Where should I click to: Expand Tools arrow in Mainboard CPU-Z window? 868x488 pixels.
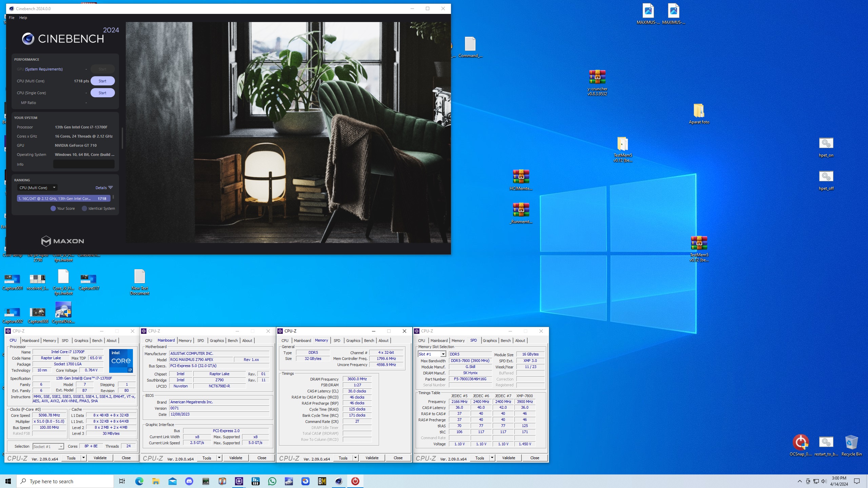click(219, 458)
